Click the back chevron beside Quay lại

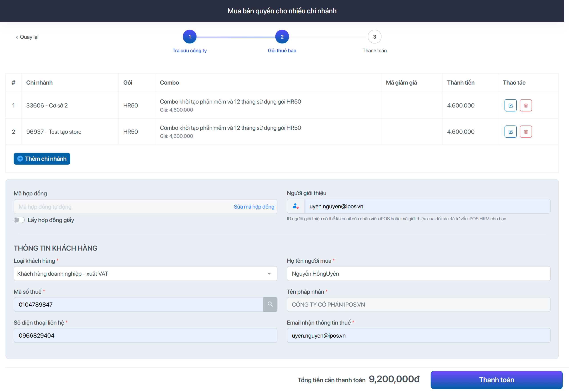(x=17, y=37)
